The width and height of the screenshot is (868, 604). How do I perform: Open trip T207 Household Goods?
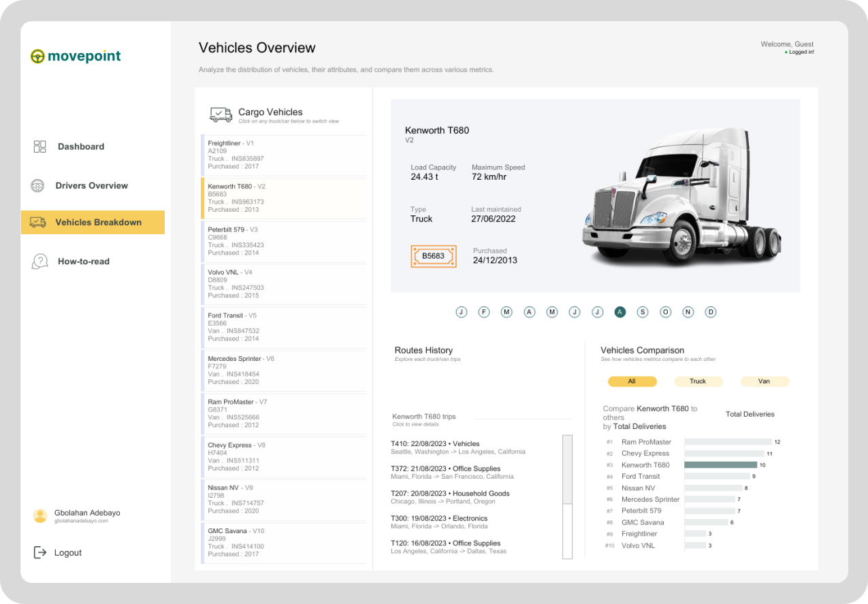(x=450, y=497)
